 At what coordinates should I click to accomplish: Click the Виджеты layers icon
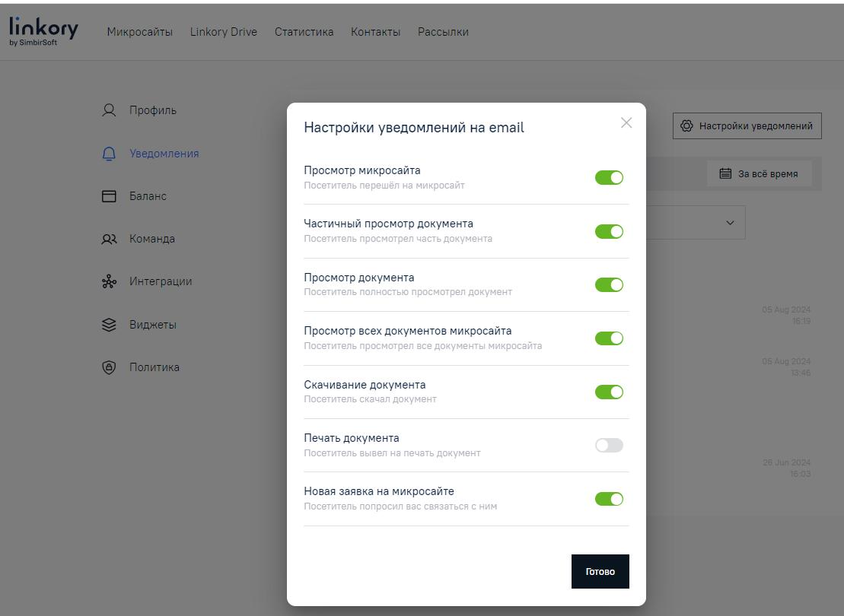(109, 325)
